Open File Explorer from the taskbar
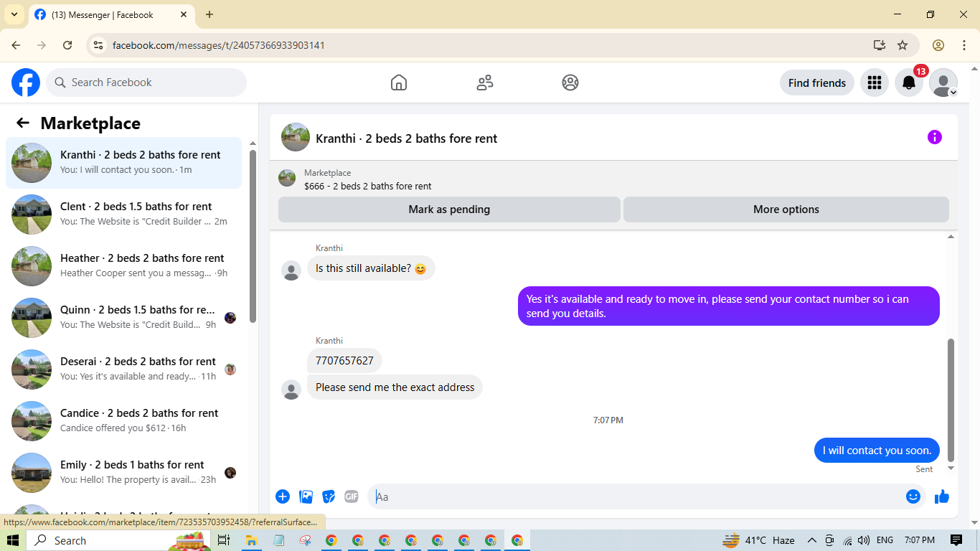The height and width of the screenshot is (551, 980). pos(251,540)
